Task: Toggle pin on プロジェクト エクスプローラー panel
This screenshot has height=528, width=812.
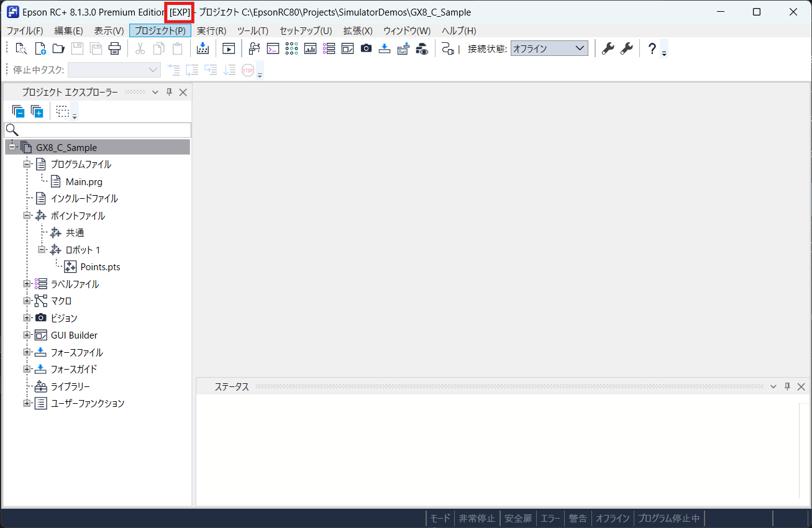Action: 169,92
